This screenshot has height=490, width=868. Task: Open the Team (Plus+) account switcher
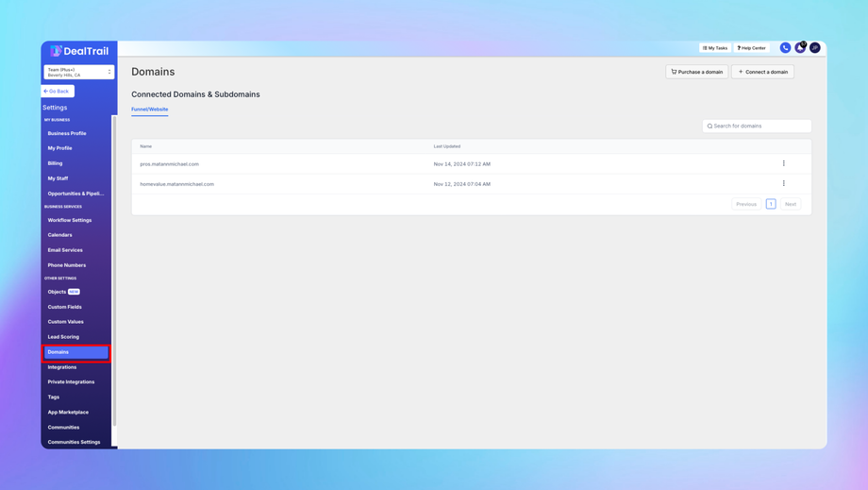(x=79, y=72)
